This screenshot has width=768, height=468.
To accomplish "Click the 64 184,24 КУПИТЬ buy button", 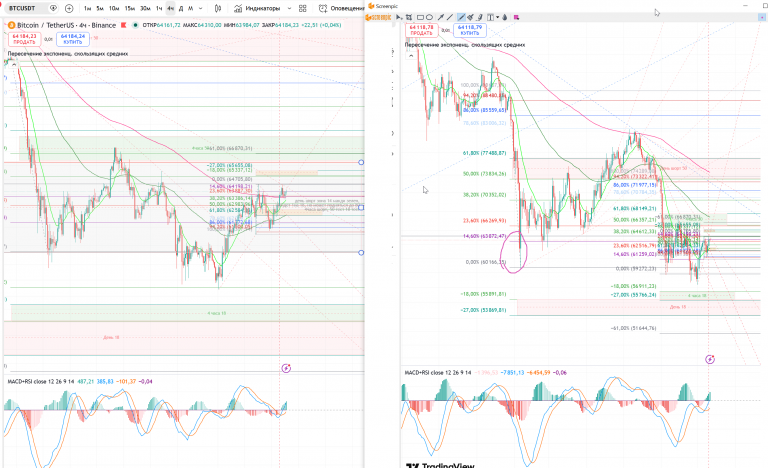I will (x=72, y=39).
